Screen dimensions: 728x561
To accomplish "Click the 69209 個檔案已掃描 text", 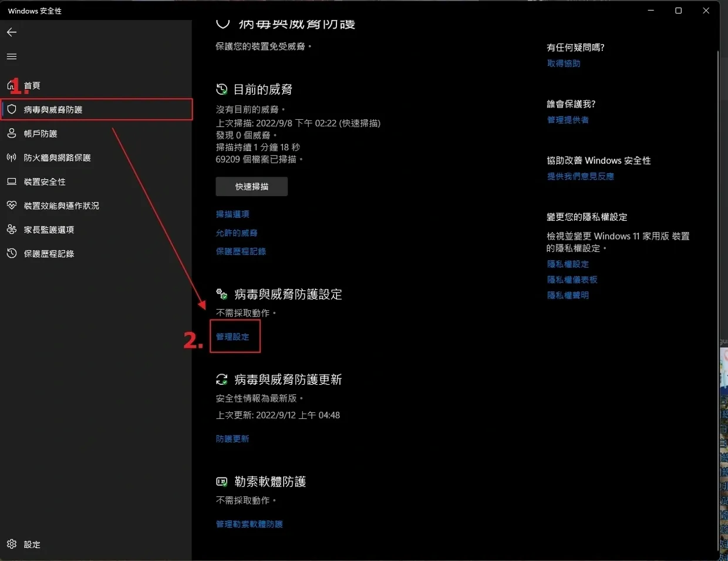I will [259, 159].
